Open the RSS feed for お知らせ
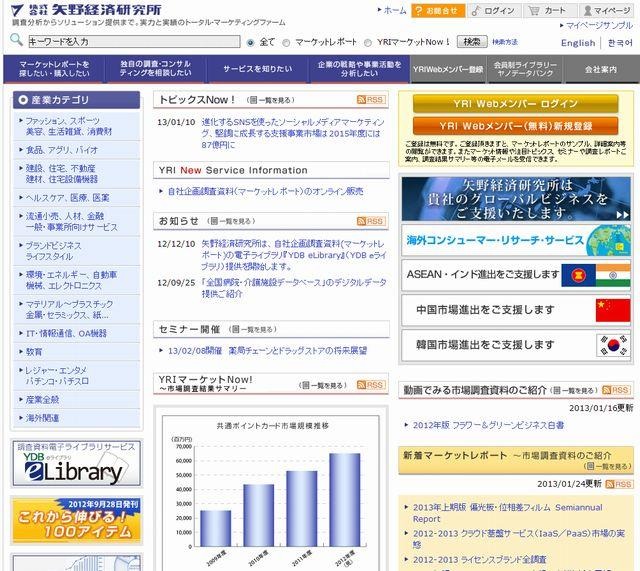The width and height of the screenshot is (640, 571). click(x=371, y=221)
